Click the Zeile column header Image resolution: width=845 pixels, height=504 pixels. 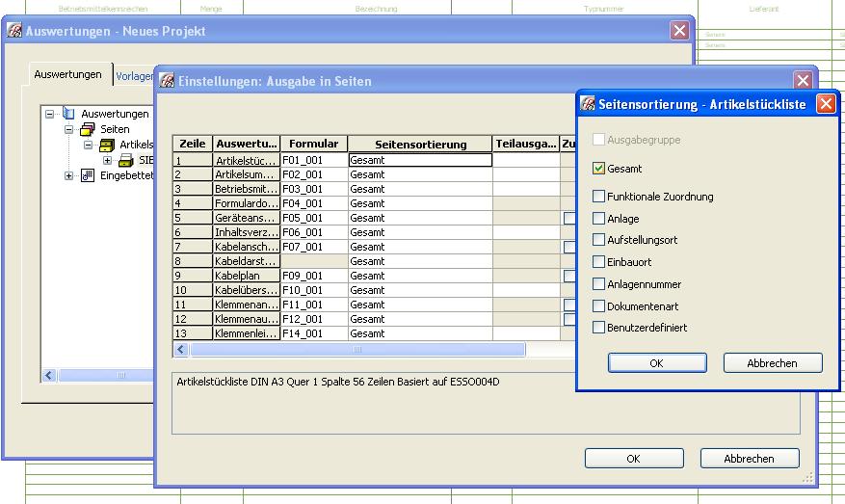pyautogui.click(x=193, y=144)
